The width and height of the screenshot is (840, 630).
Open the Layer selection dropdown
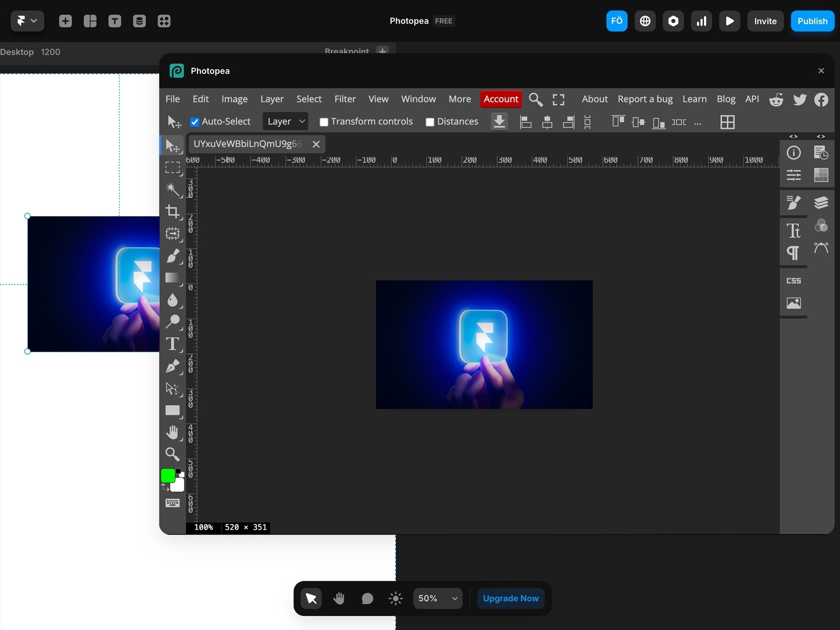click(285, 121)
